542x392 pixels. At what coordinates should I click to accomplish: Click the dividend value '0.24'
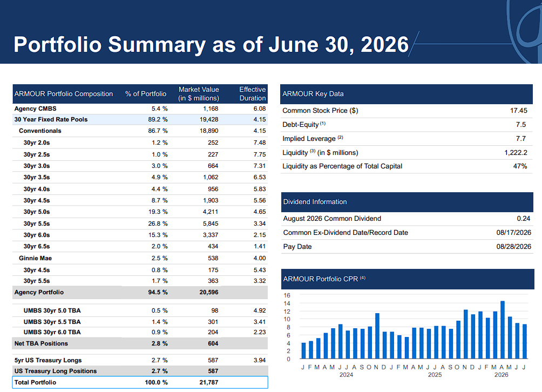[524, 219]
